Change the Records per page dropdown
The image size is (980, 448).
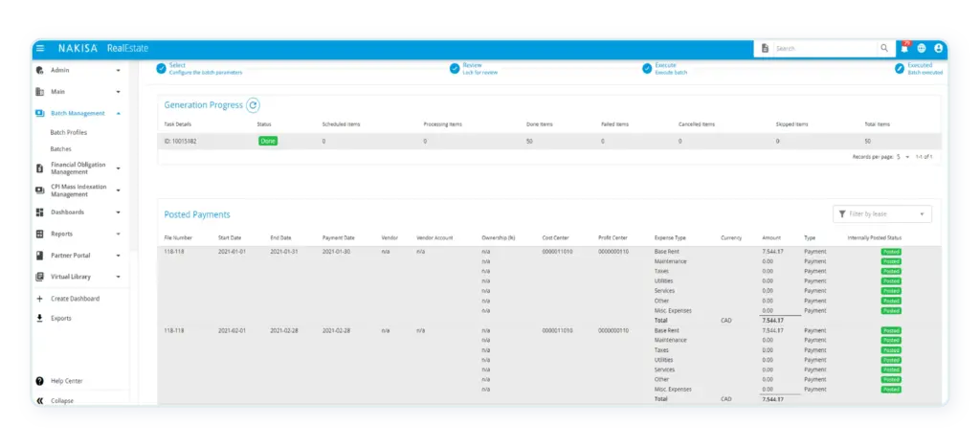tap(902, 156)
